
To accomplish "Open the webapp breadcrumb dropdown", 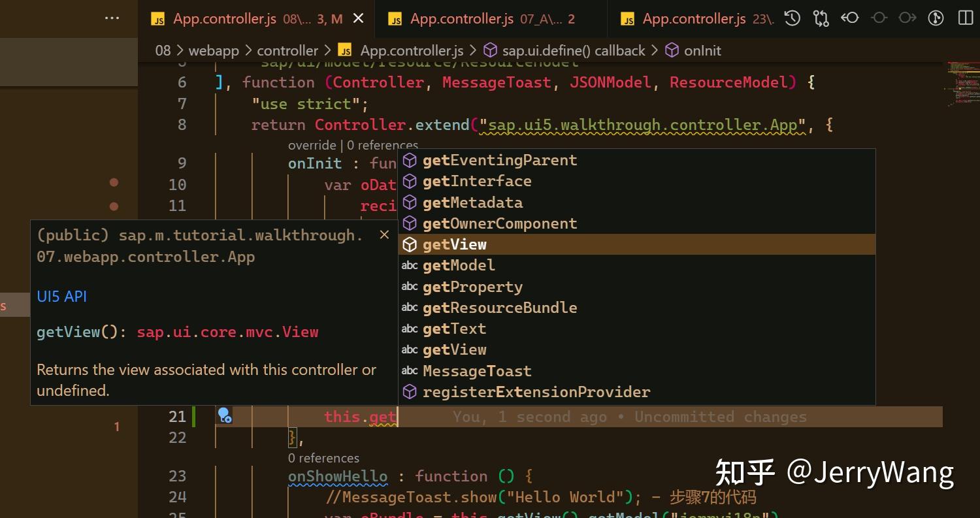I will click(214, 50).
